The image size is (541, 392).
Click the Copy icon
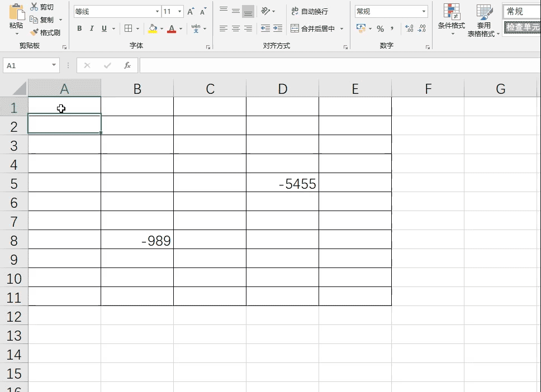coord(34,20)
